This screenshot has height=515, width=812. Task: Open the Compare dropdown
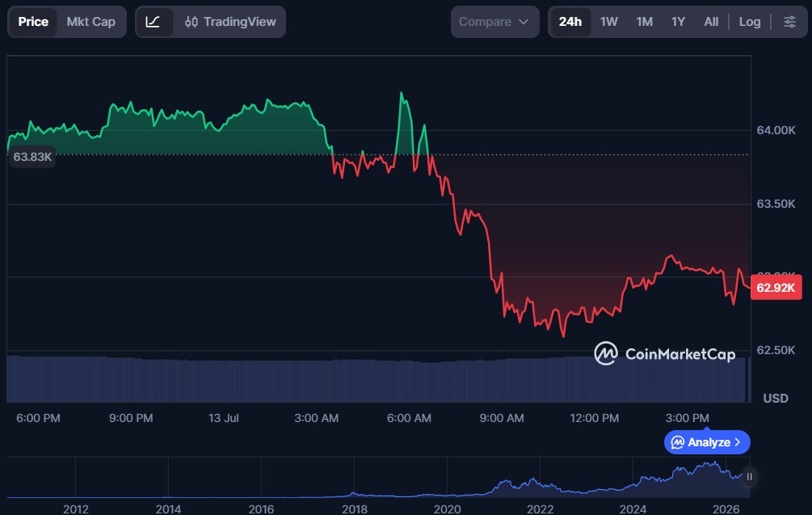(x=494, y=22)
